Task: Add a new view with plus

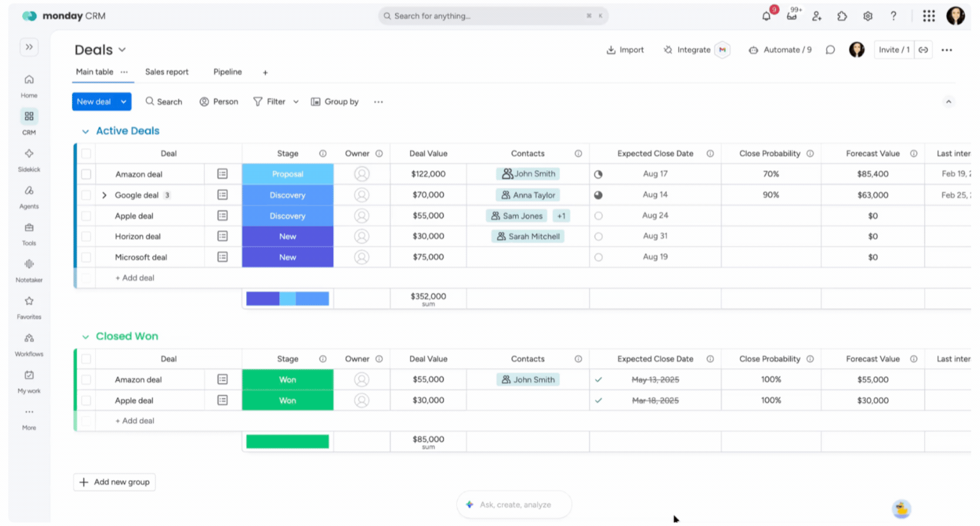Action: click(265, 72)
